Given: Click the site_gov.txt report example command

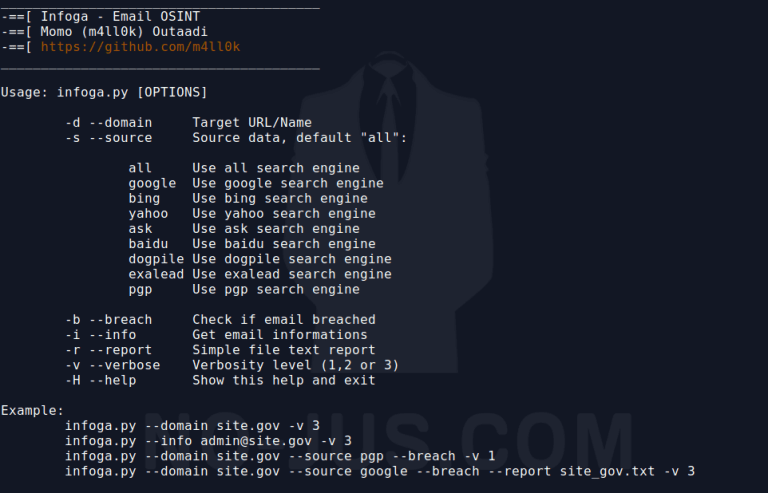Looking at the screenshot, I should pos(380,472).
